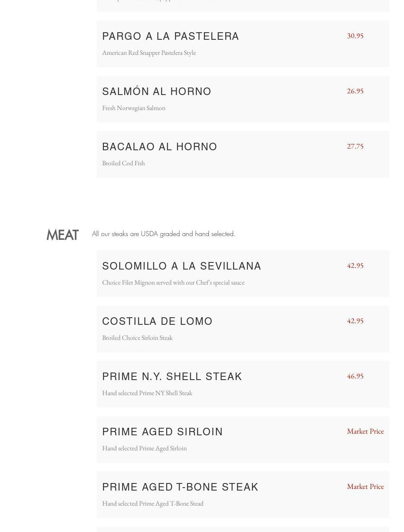
Task: Click the Broiled Cod Fish description
Action: [124, 163]
